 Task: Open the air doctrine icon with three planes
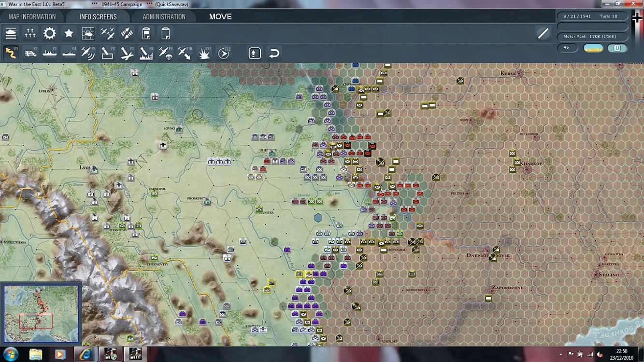[x=107, y=33]
